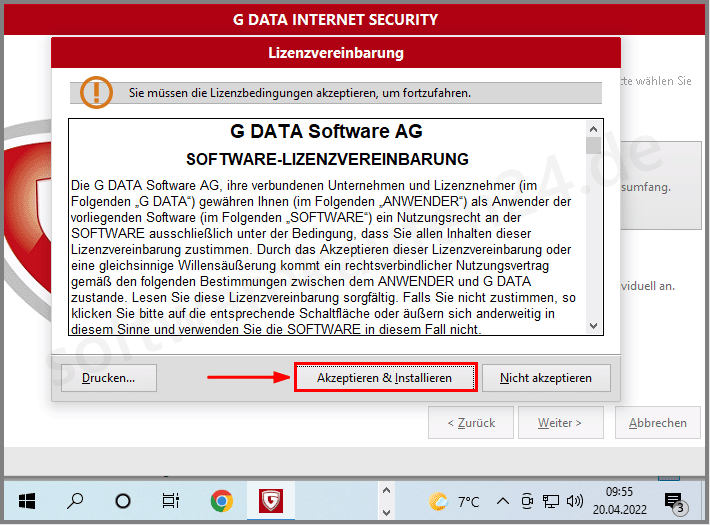
Task: Open taskbar search magnifier icon
Action: pos(76,500)
